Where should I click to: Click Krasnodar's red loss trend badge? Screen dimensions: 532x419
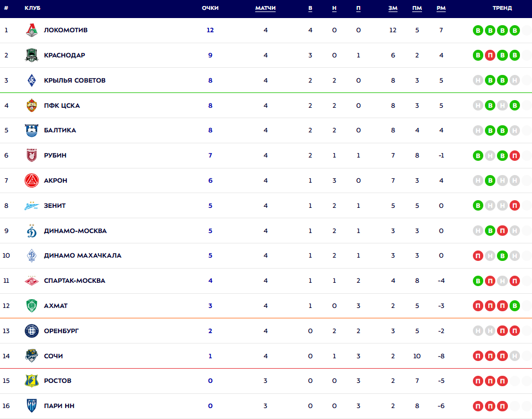(490, 55)
